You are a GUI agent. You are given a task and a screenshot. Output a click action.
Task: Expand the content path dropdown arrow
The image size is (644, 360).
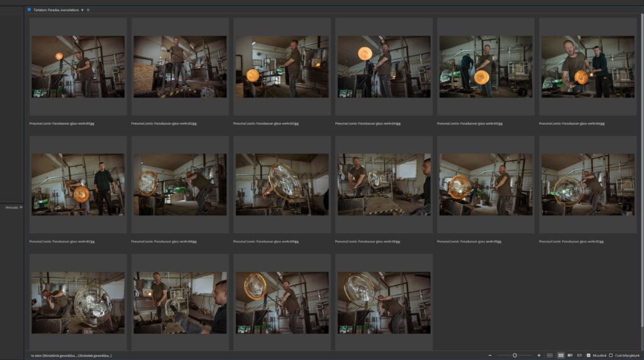coord(82,10)
